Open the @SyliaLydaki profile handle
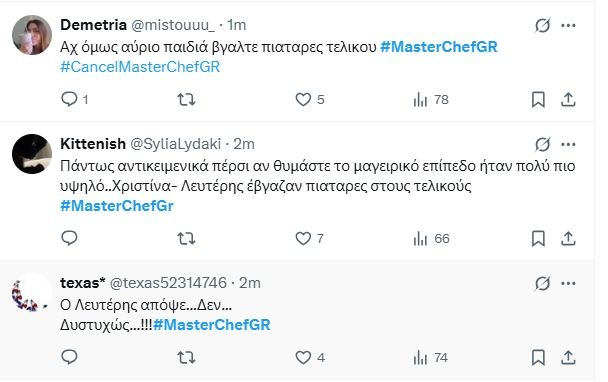Screen dimensions: 608x382 tap(176, 144)
